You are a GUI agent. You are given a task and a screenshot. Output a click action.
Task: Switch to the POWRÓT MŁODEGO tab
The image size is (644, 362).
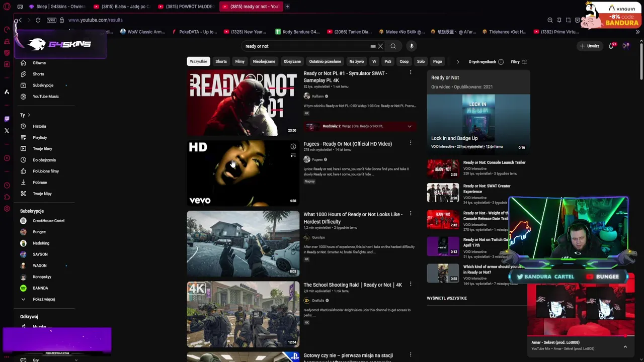[186, 7]
